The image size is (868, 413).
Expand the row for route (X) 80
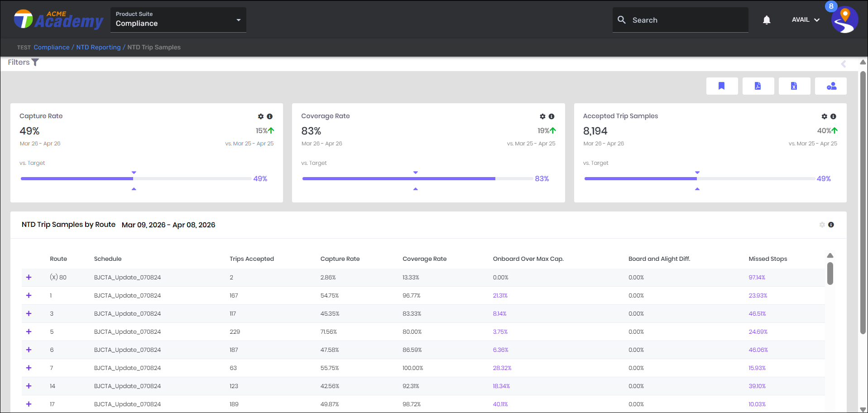(29, 277)
